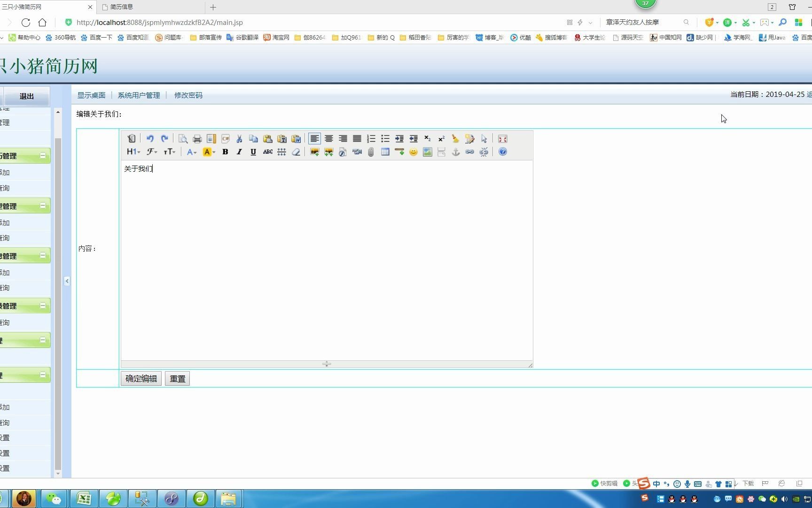Insert a single image
This screenshot has width=812, height=508.
pos(314,152)
